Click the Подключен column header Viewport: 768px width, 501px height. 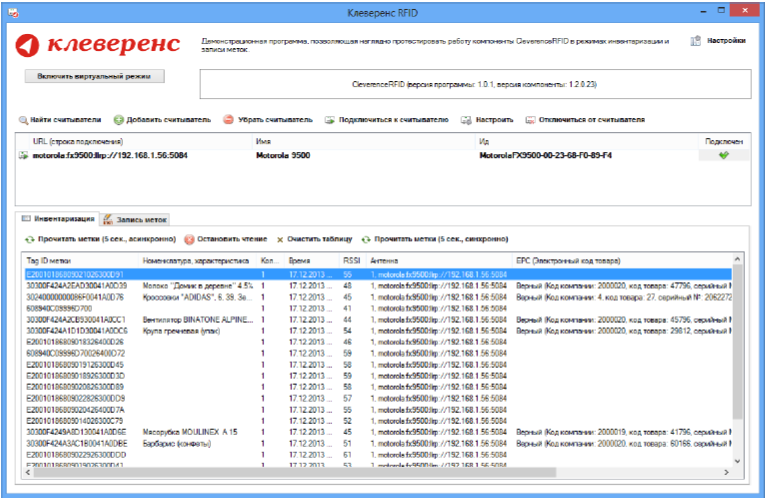[724, 142]
